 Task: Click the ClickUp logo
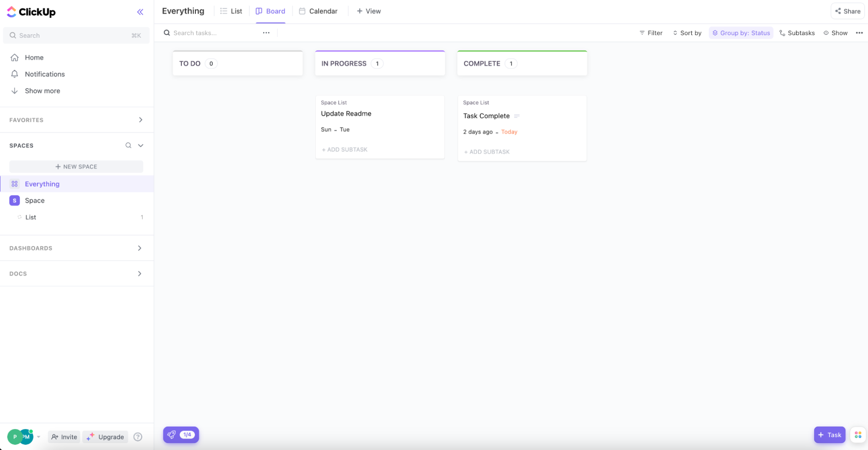coord(31,12)
